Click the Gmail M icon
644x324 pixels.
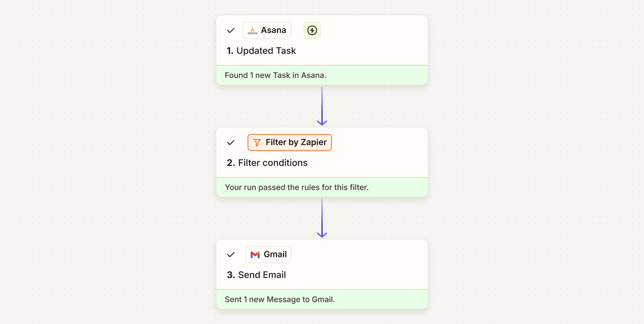point(255,254)
